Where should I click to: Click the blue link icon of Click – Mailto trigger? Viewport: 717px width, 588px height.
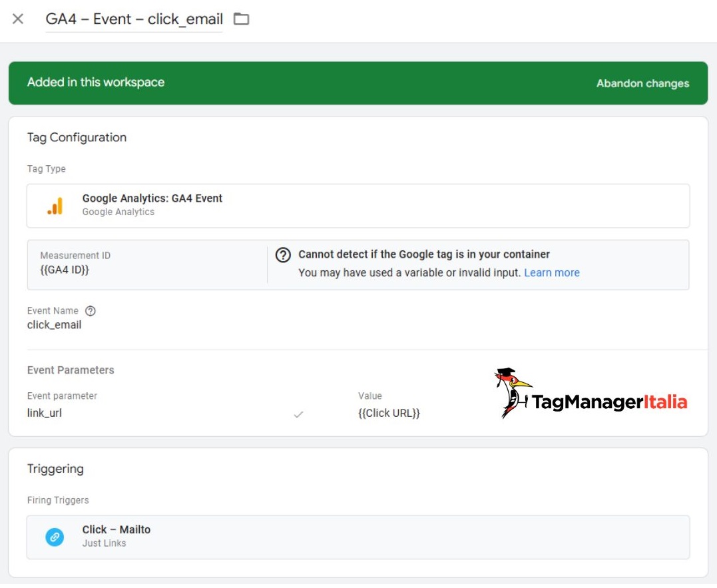(x=55, y=537)
